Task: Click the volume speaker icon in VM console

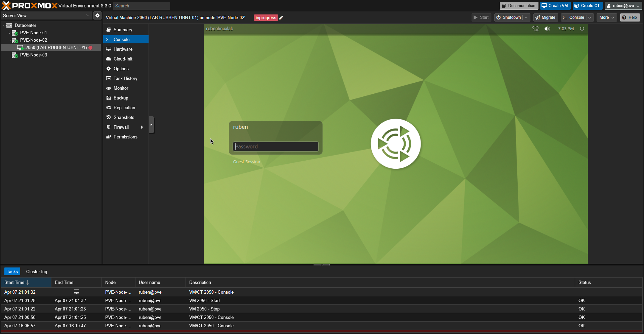Action: pos(547,29)
